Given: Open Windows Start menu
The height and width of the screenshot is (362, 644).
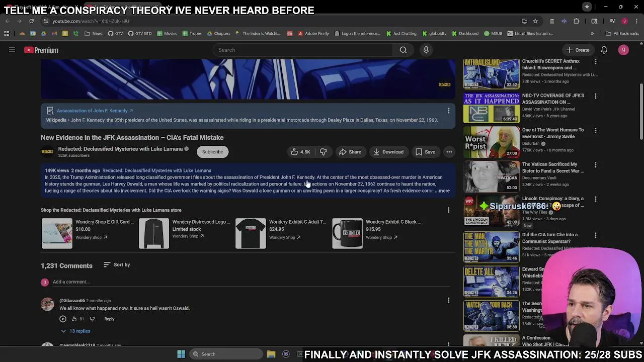Looking at the screenshot, I should [181, 354].
